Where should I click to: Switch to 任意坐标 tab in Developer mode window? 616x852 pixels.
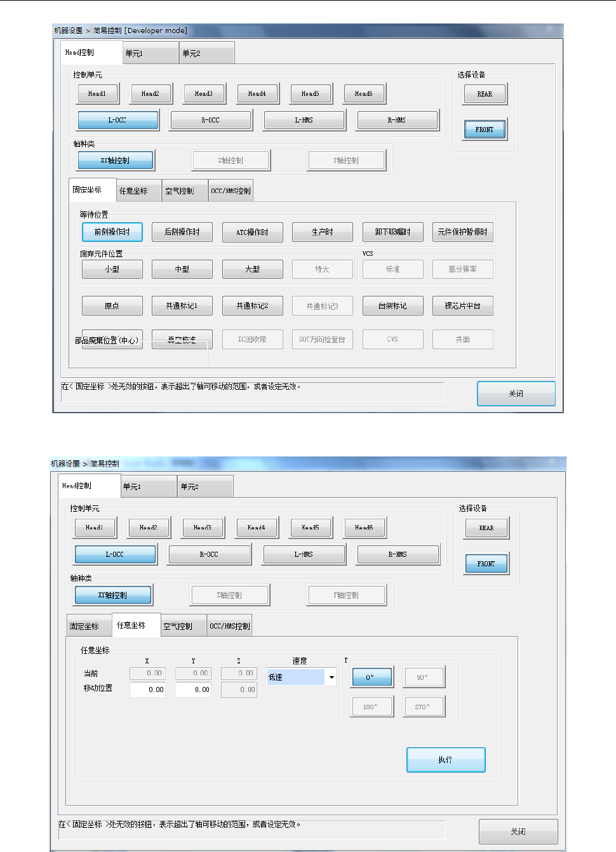(139, 190)
